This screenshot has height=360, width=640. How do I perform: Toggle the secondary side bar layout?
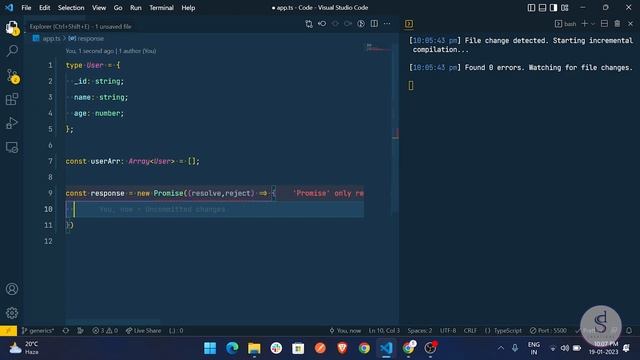(x=553, y=8)
